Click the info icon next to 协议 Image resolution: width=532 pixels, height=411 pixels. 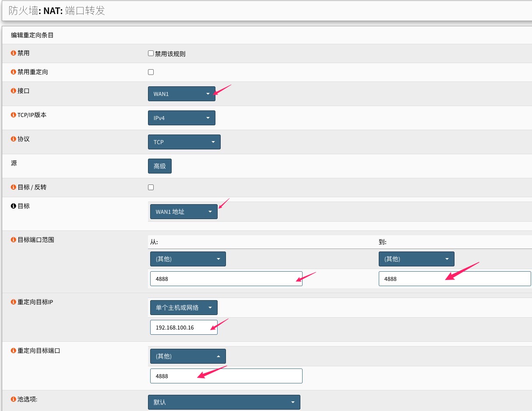tap(14, 139)
